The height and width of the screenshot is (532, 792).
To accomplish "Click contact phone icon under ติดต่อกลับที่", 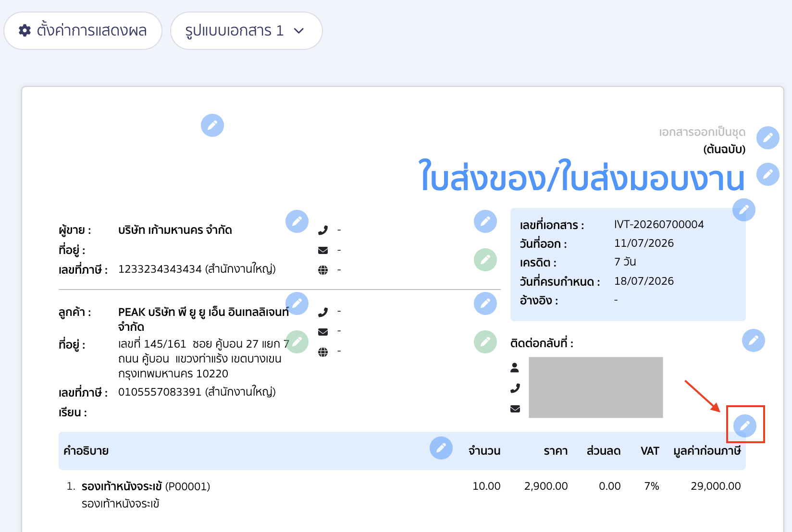I will 515,388.
